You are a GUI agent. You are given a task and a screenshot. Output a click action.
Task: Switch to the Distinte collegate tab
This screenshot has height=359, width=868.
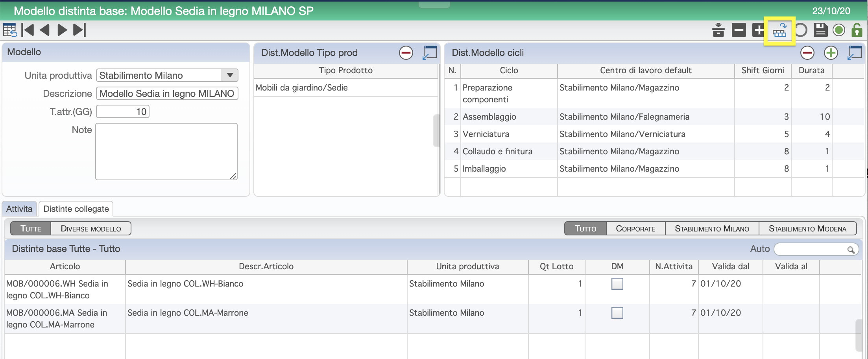click(76, 209)
